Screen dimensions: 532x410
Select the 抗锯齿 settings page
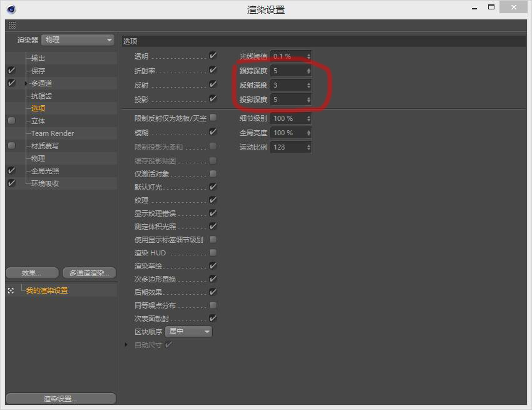click(x=41, y=96)
